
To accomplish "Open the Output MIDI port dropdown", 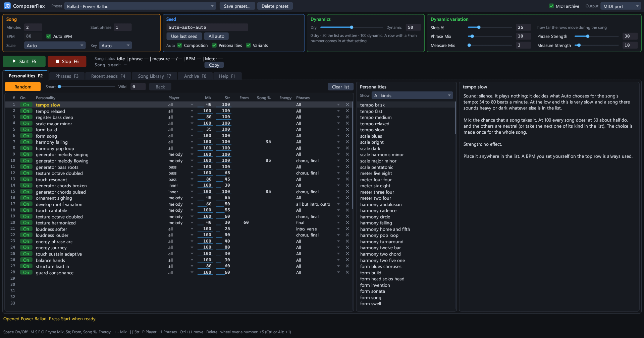I will 621,6.
